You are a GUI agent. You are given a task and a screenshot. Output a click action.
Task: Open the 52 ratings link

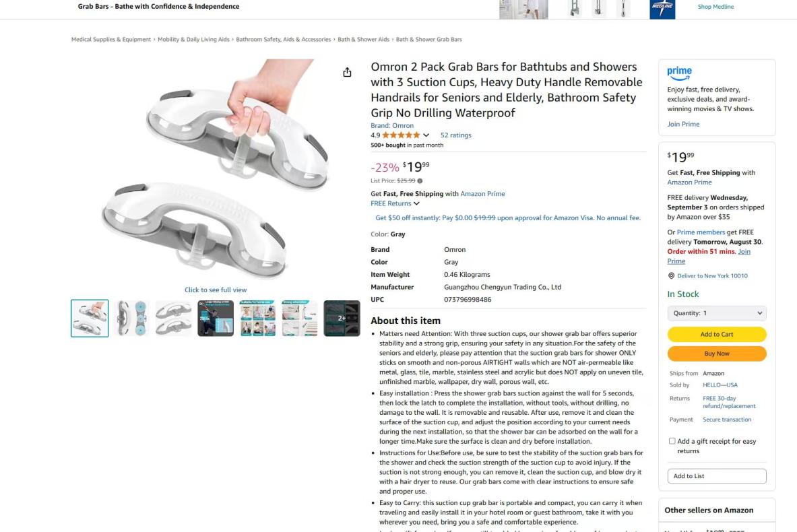pyautogui.click(x=456, y=135)
